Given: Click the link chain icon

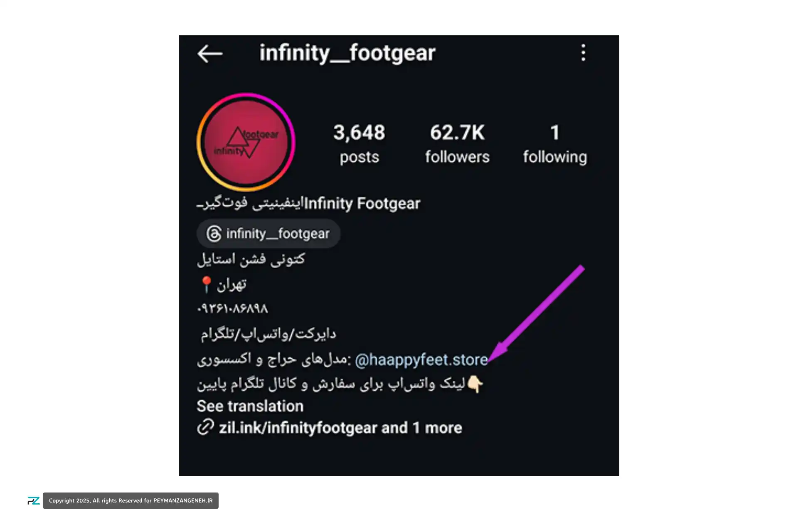Looking at the screenshot, I should pyautogui.click(x=205, y=427).
